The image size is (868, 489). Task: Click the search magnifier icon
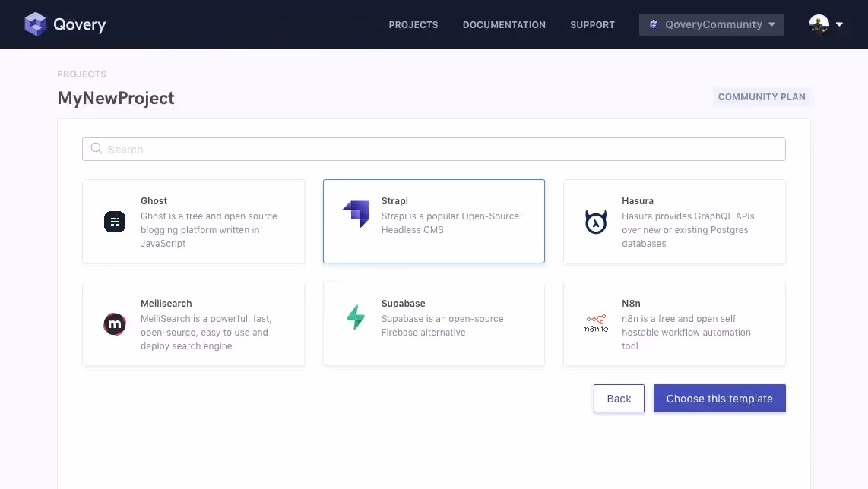coord(96,149)
